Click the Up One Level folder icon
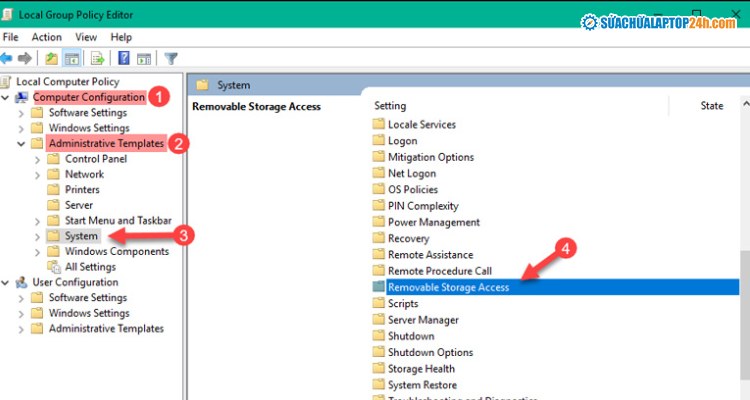Viewport: 750px width, 400px height. click(x=49, y=58)
